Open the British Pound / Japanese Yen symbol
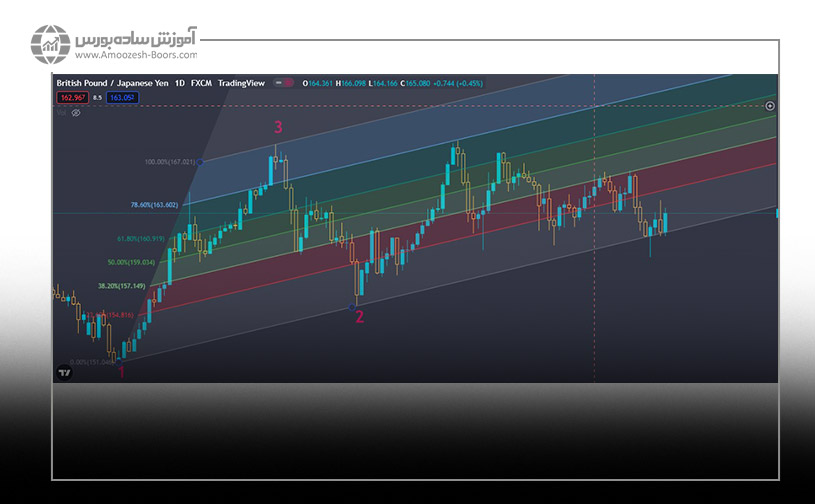Screen dimensions: 815x504 click(112, 83)
